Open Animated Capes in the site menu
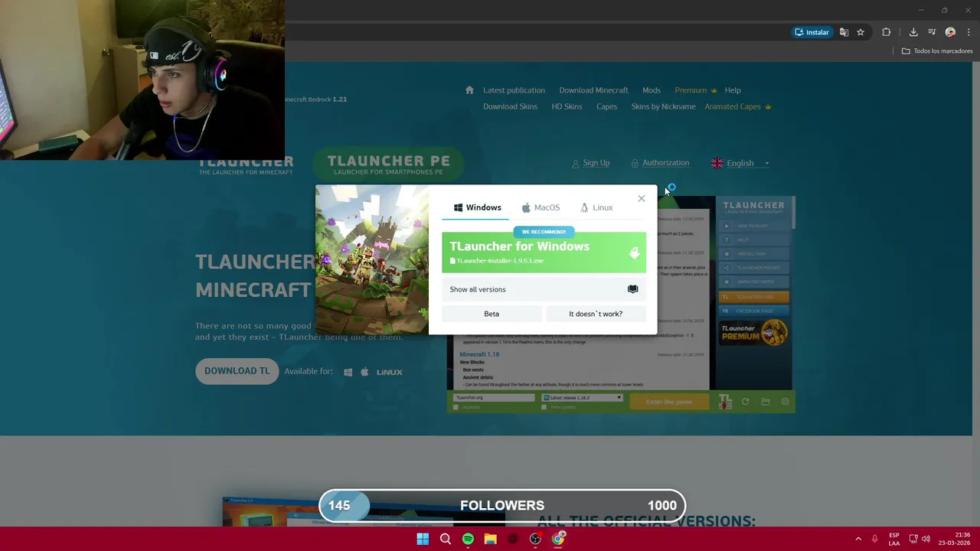980x551 pixels. 737,106
